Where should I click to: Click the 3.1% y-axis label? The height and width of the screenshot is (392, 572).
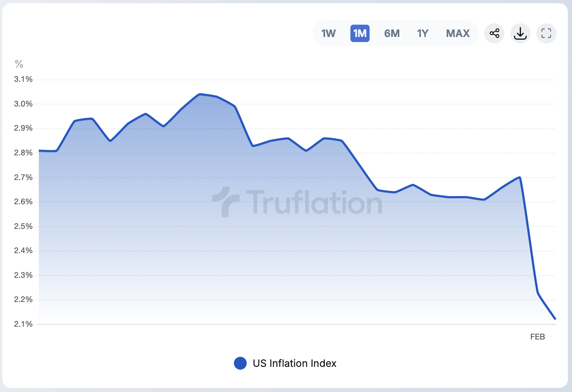23,79
